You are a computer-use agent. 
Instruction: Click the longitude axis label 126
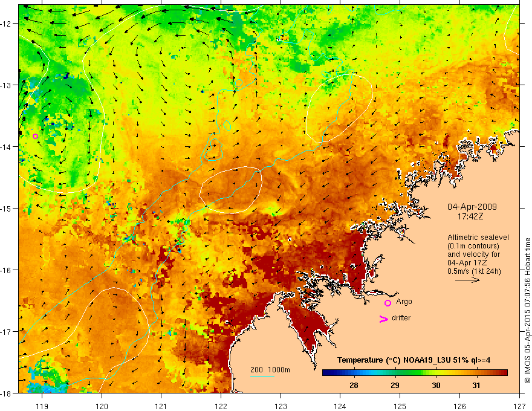pos(459,406)
